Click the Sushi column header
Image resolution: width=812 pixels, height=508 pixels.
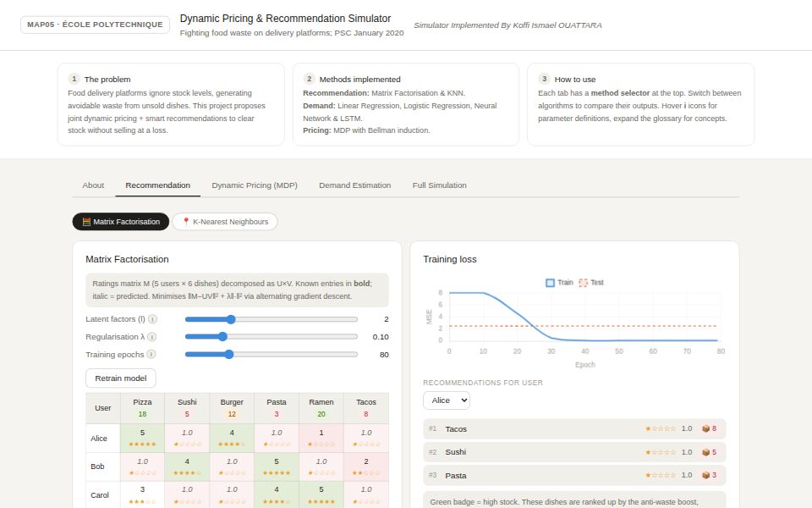[x=187, y=408]
